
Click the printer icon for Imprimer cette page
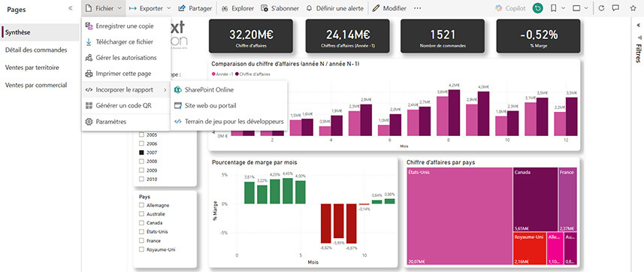pos(89,74)
